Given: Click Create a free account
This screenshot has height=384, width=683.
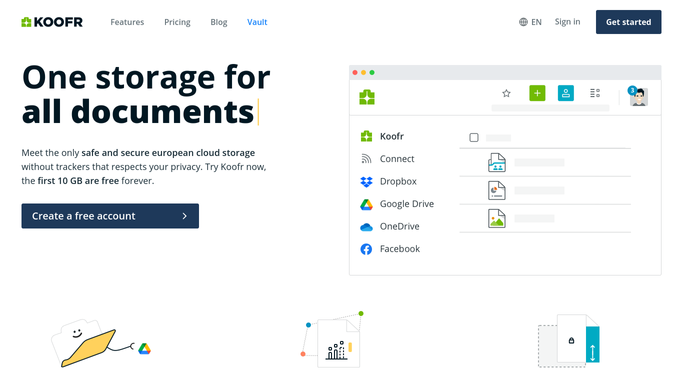Looking at the screenshot, I should (110, 216).
